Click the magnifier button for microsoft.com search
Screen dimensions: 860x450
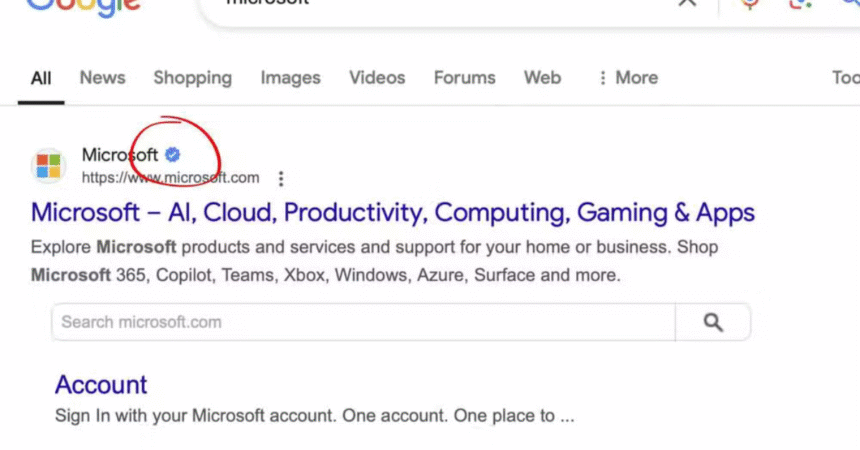pos(713,322)
